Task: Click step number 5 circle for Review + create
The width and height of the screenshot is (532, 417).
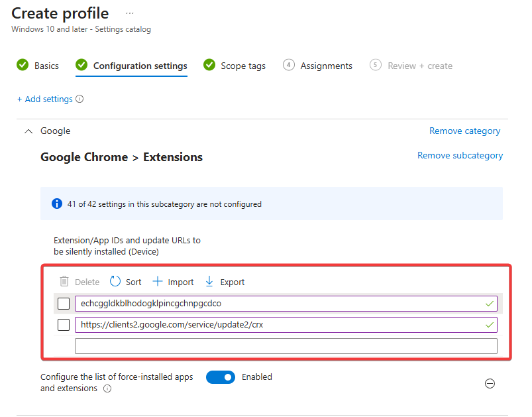Action: click(x=376, y=65)
